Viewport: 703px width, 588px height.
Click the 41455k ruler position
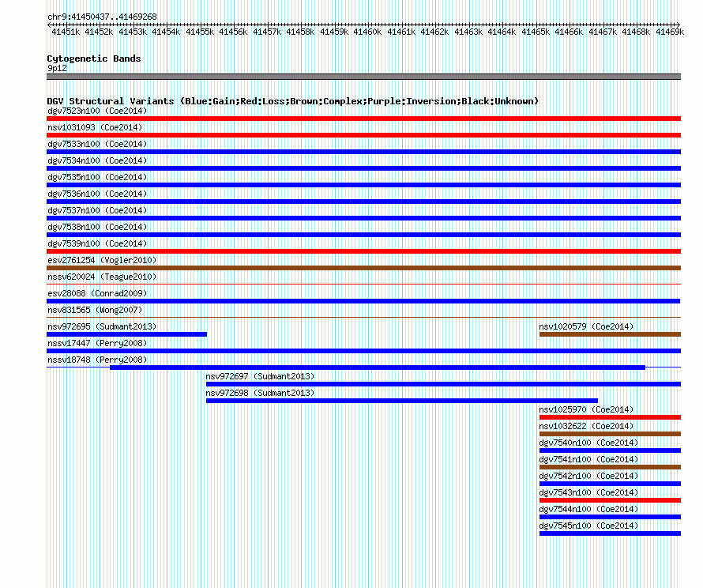pyautogui.click(x=200, y=32)
